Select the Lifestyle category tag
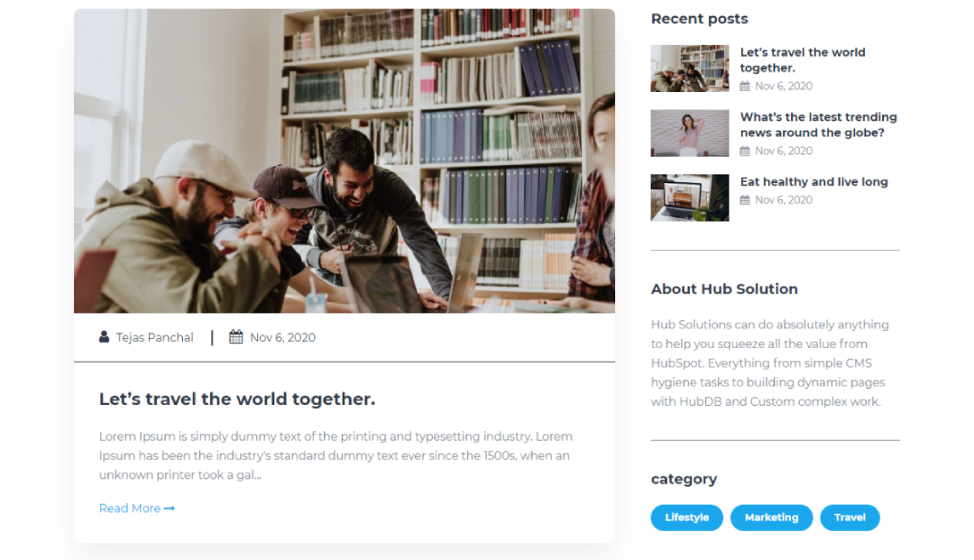This screenshot has height=560, width=974. click(687, 518)
